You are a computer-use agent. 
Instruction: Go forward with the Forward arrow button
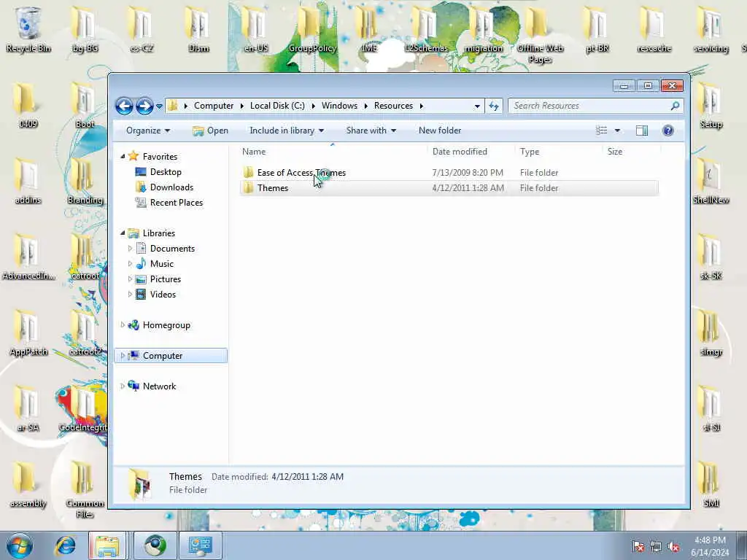144,106
